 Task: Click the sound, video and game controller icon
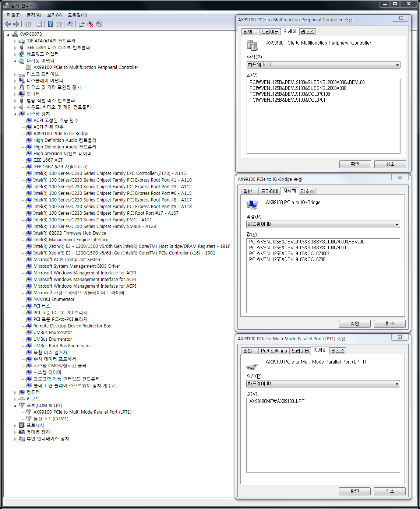(x=22, y=107)
